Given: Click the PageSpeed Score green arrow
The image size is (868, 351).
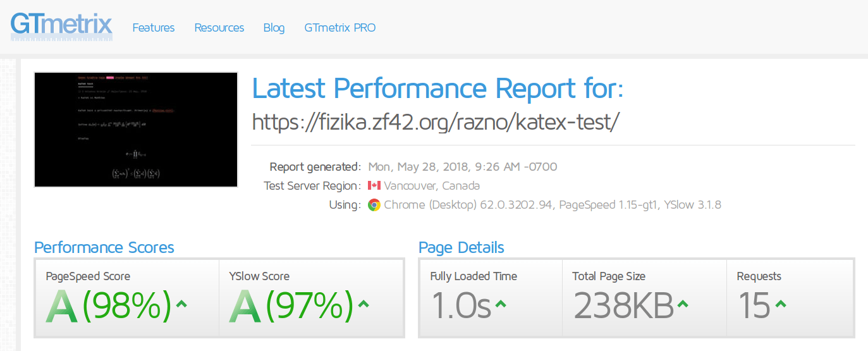Looking at the screenshot, I should click(x=181, y=304).
